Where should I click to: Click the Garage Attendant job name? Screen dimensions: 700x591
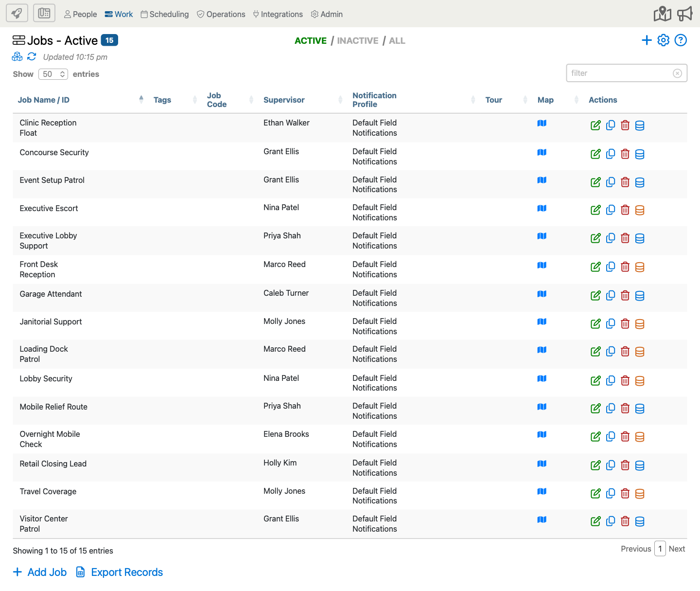tap(51, 294)
